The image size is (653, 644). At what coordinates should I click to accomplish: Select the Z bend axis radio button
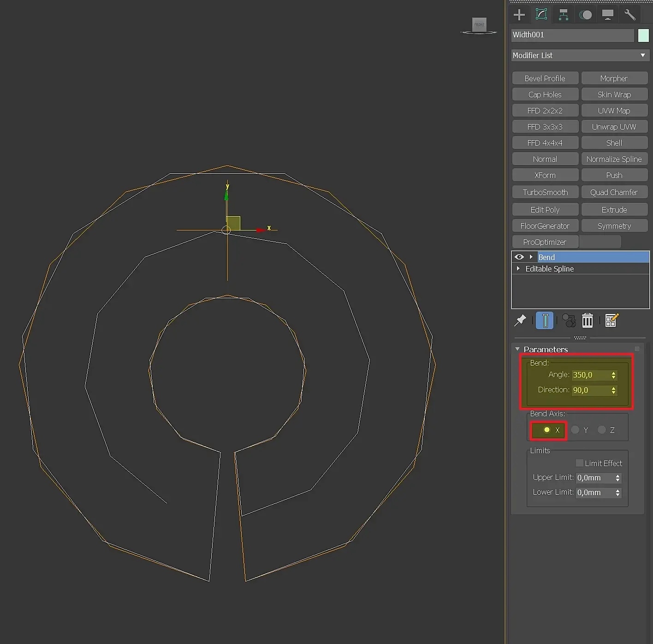point(602,430)
